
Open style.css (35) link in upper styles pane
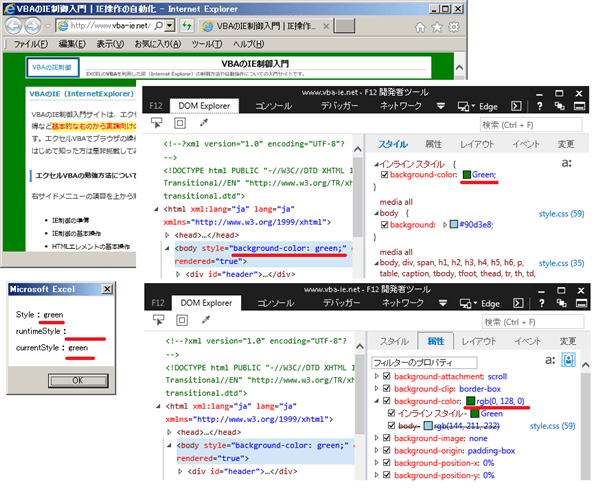click(561, 263)
